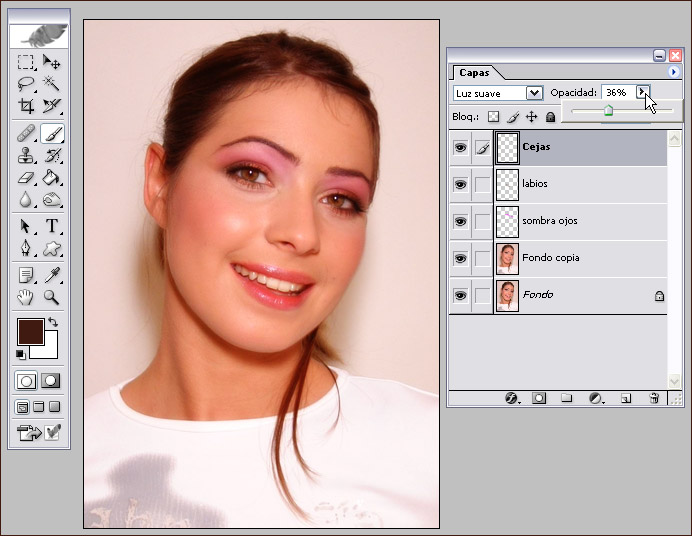Viewport: 692px width, 536px height.
Task: Click the delete layer trash icon
Action: click(654, 398)
